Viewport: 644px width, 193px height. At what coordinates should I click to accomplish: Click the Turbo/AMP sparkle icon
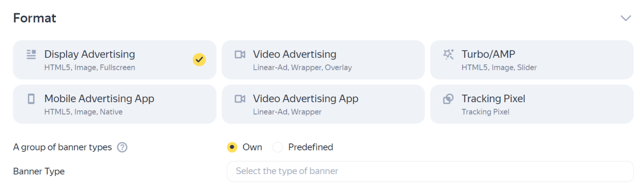pos(448,54)
